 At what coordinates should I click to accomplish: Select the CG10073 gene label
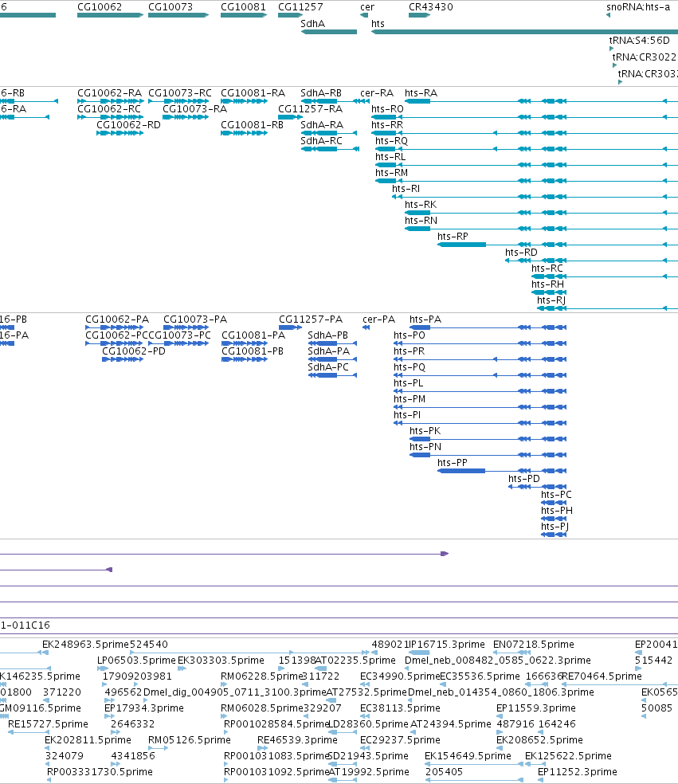pos(170,7)
